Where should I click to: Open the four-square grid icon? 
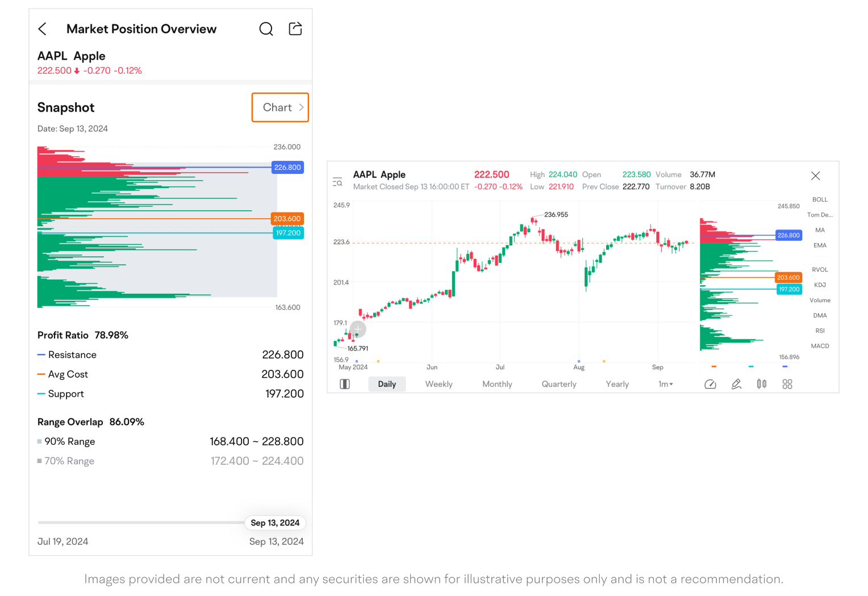pos(787,384)
